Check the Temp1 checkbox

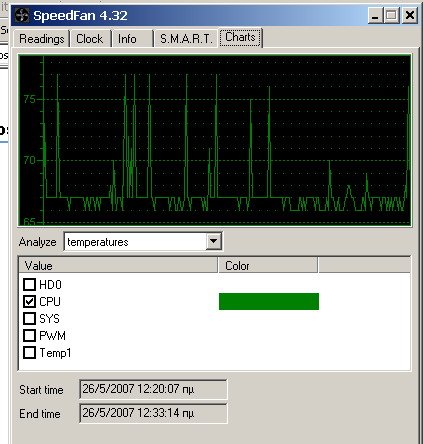pyautogui.click(x=29, y=352)
